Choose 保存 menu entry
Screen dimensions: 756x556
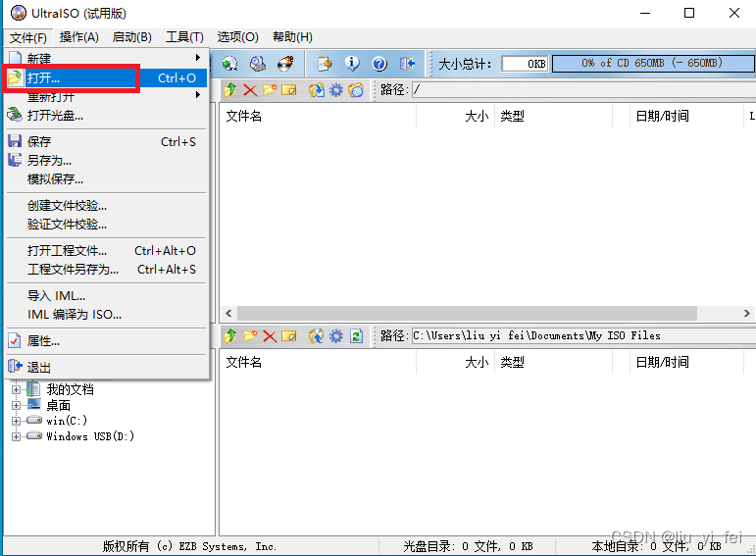coord(107,142)
